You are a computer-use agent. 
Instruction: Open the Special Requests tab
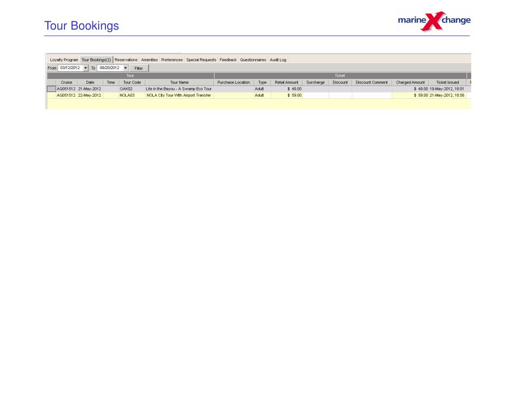point(201,60)
